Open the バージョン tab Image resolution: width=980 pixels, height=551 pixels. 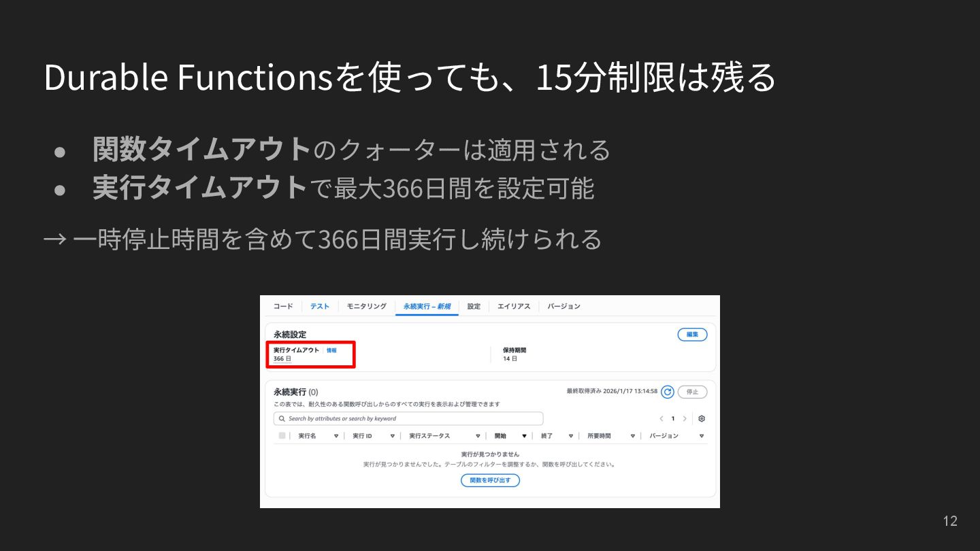[x=564, y=306]
